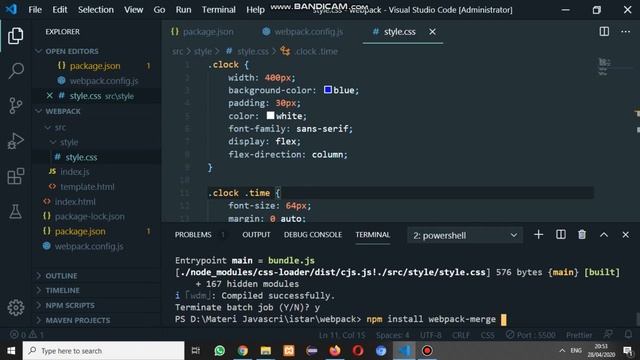Viewport: 640px width, 360px height.
Task: Open the Source Control view
Action: point(16,106)
